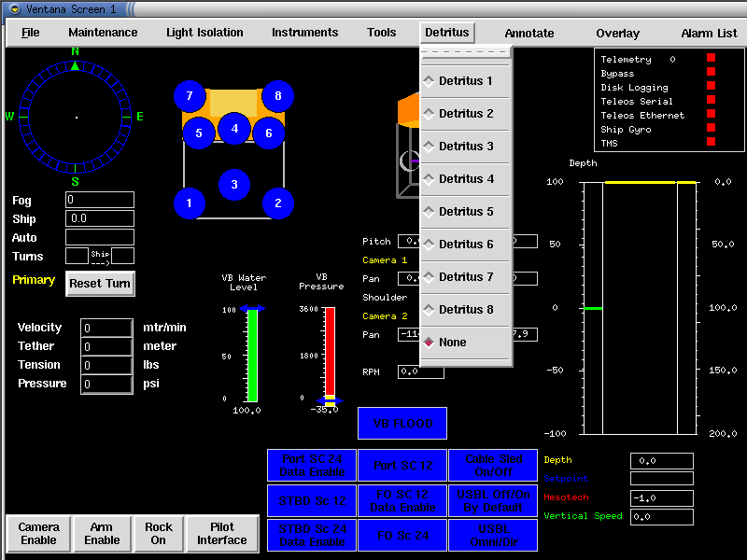747x560 pixels.
Task: Click the Port SC 12 button
Action: (402, 465)
